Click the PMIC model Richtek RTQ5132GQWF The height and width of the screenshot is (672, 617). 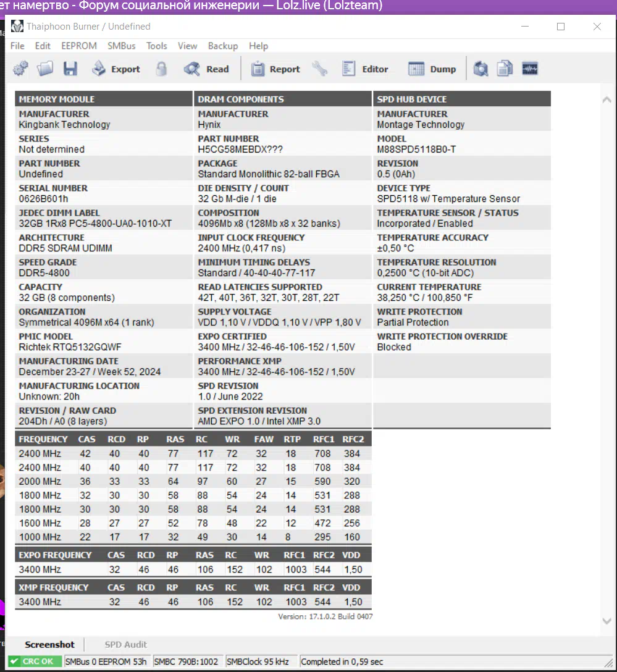point(70,347)
